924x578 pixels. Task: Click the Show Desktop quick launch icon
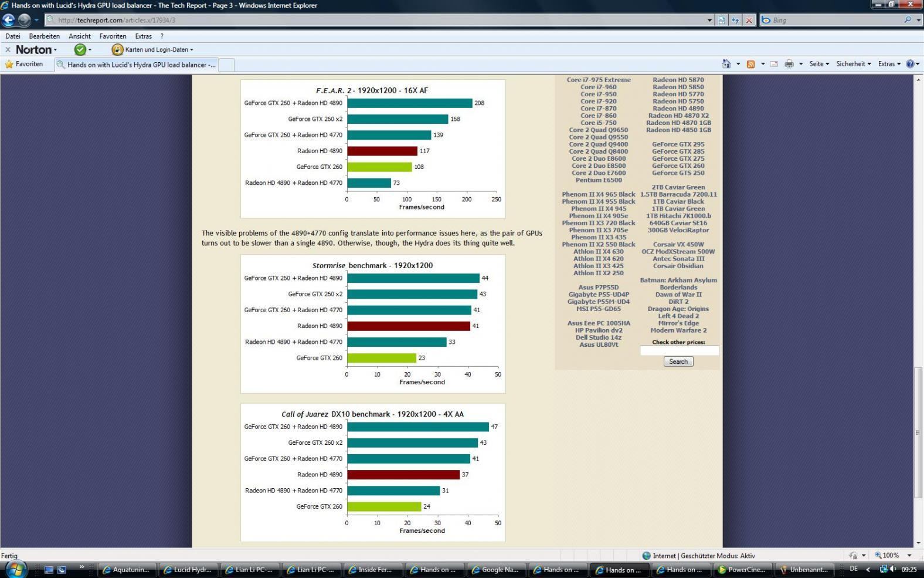(49, 569)
